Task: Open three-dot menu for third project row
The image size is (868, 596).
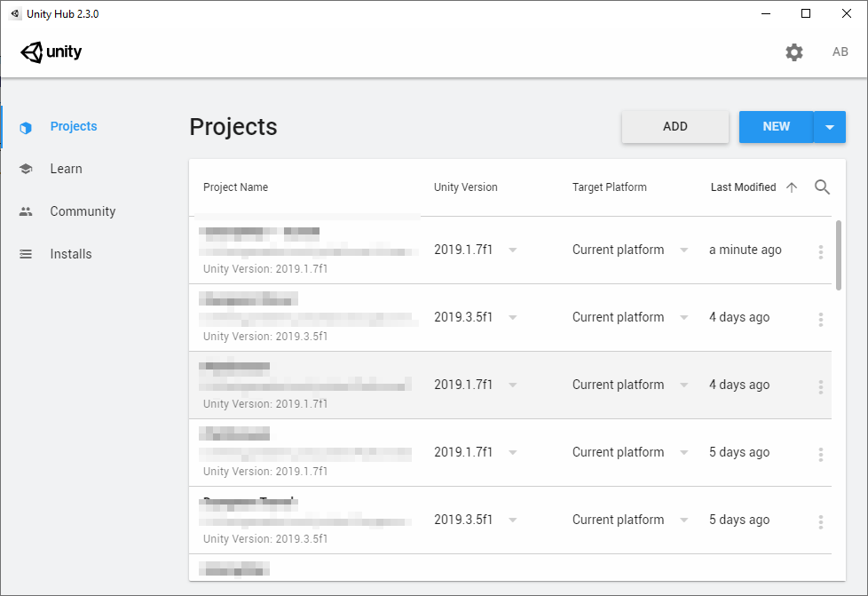Action: click(821, 387)
